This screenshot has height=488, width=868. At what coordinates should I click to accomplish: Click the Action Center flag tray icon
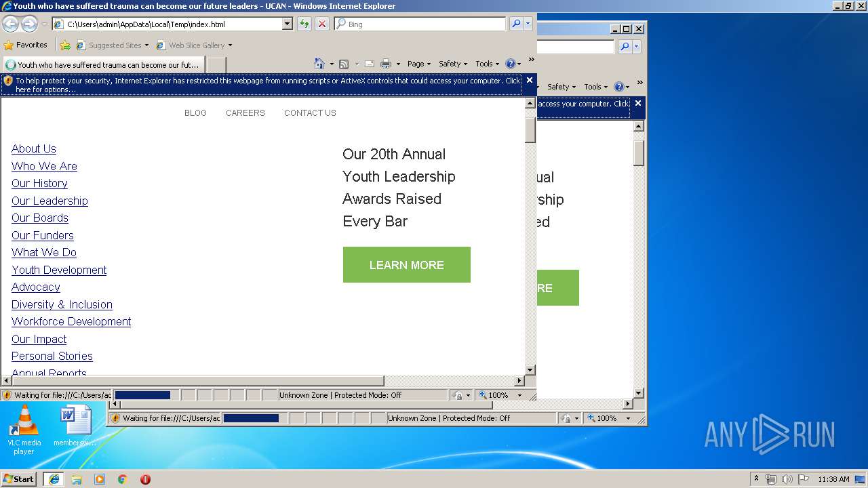pyautogui.click(x=804, y=479)
